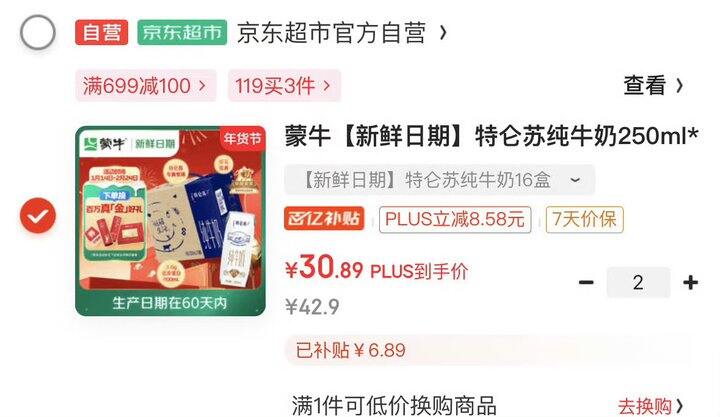
Task: Open the 满699减100 promotion tag
Action: click(146, 86)
